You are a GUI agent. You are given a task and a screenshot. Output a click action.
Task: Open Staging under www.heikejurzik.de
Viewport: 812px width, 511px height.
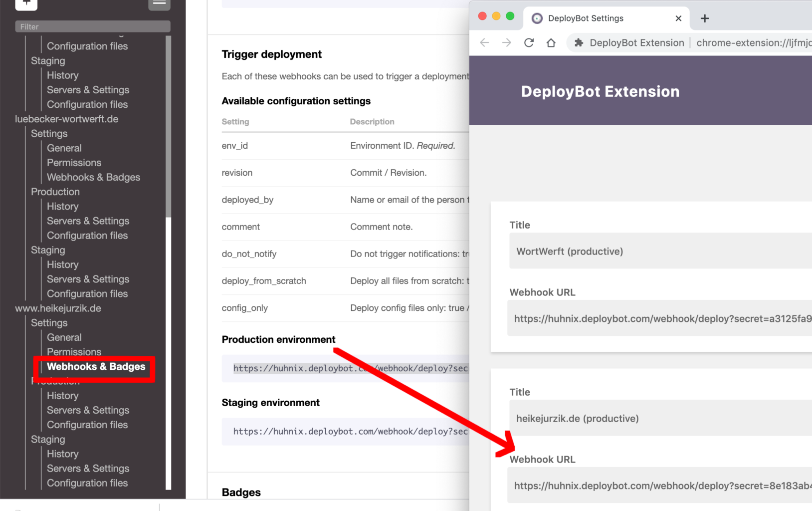(x=48, y=439)
